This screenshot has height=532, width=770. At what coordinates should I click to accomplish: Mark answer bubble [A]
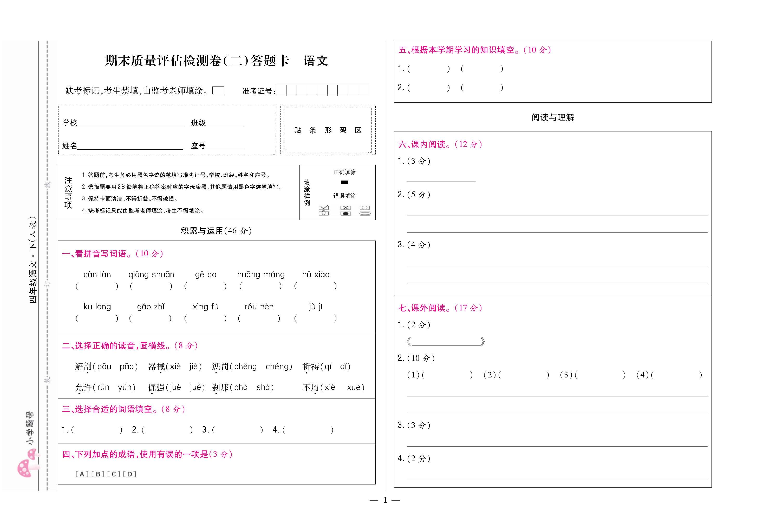pos(82,474)
